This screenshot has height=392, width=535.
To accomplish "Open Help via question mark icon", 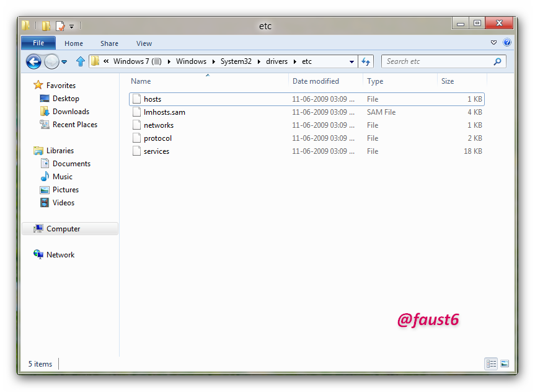I will (507, 42).
